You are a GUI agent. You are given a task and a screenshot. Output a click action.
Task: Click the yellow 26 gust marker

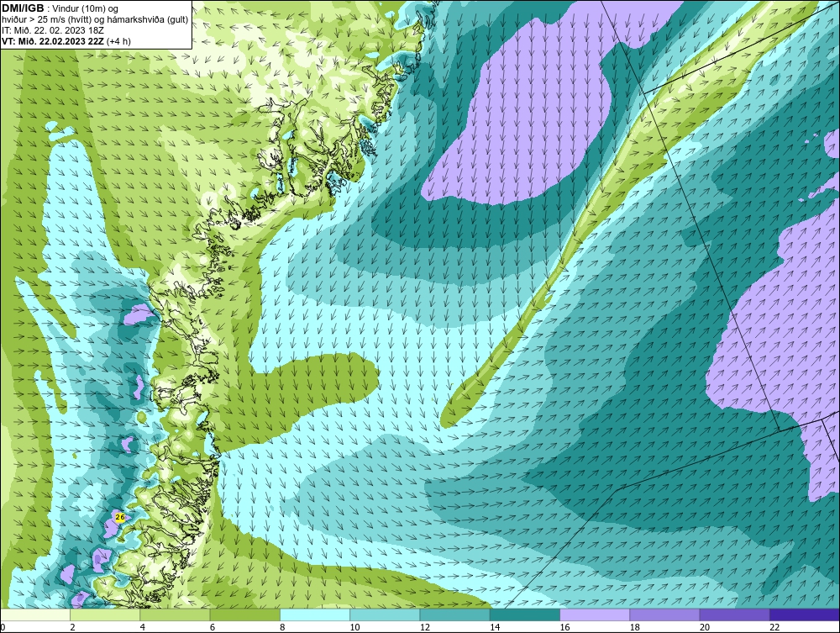[120, 517]
